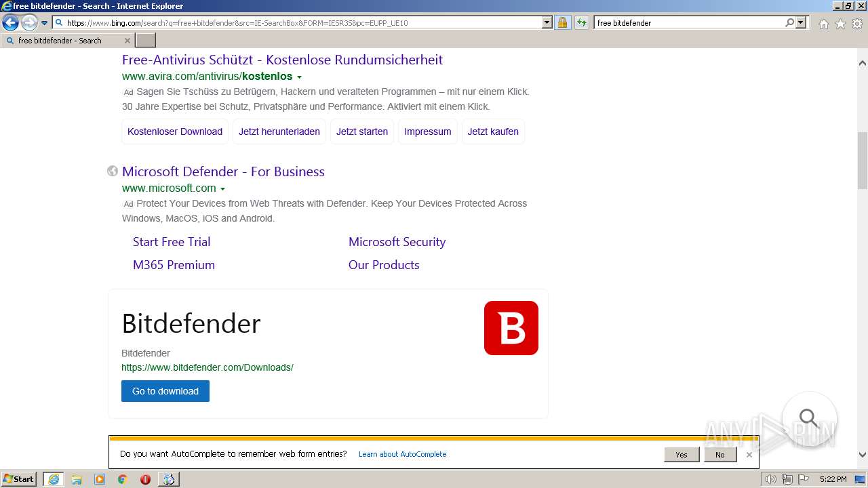
Task: Open 'M365 Premium' link
Action: pos(174,265)
